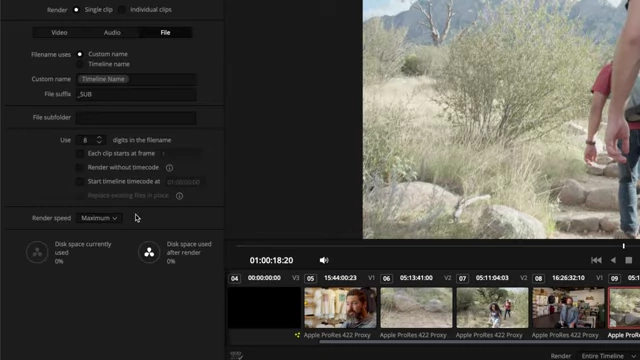Adjust the filename digits stepper arrows

pos(99,140)
